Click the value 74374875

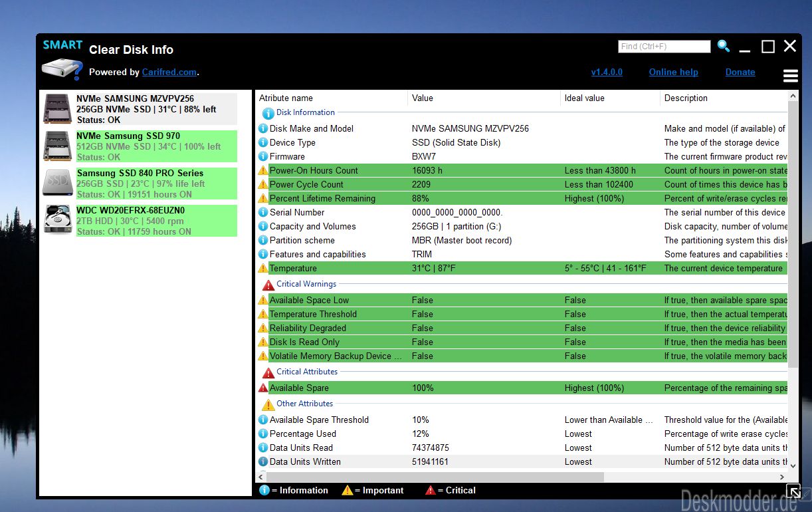click(431, 448)
